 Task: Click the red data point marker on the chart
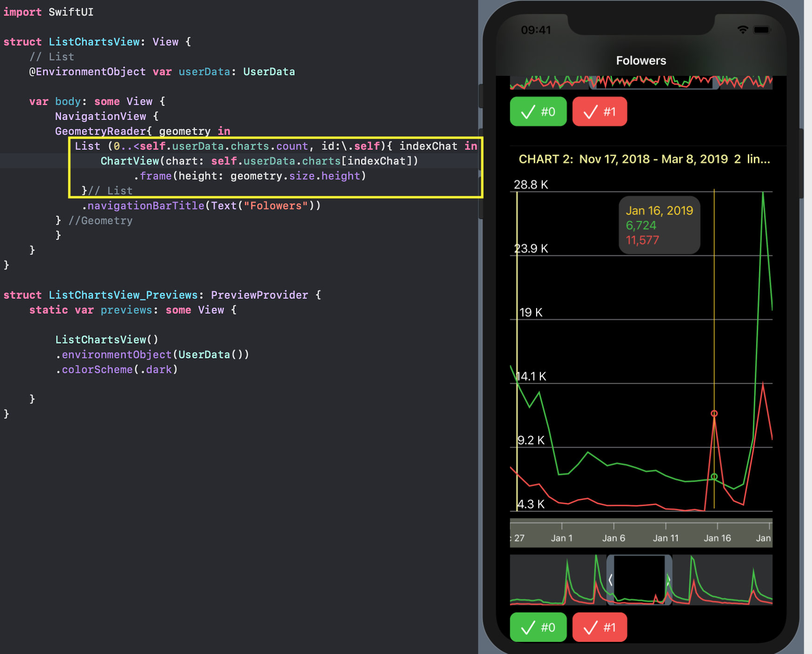point(714,414)
